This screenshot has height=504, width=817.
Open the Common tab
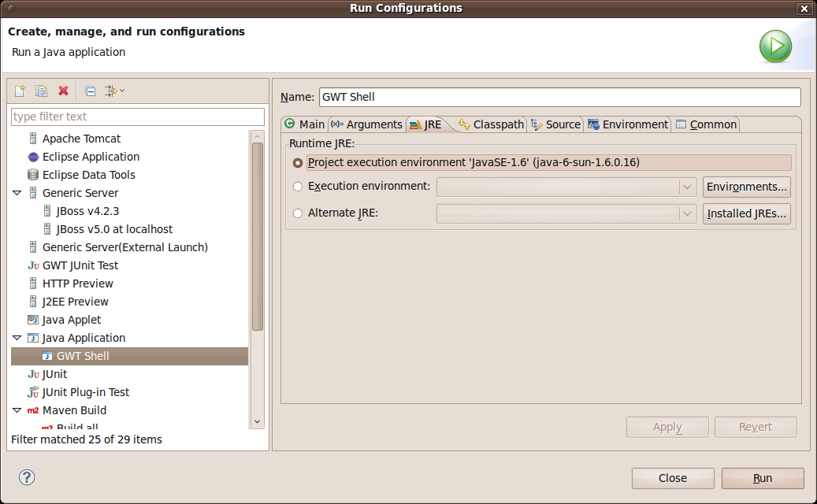point(706,124)
